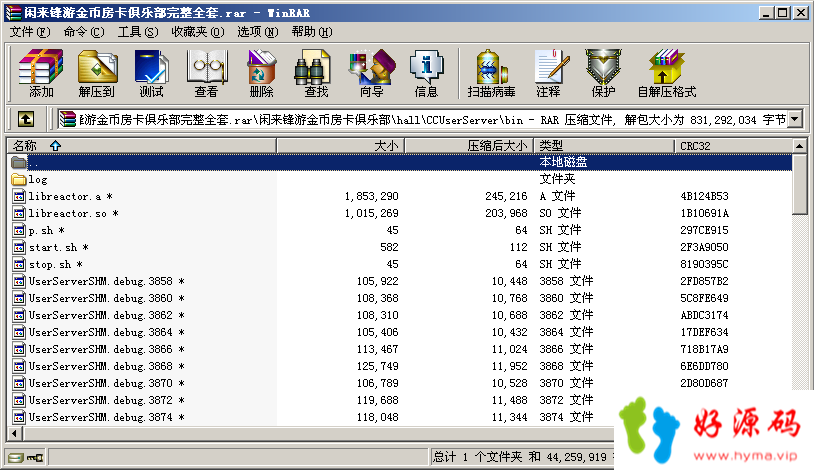Click the stop.sh file icon
Viewport: 814px width, 470px height.
point(19,264)
